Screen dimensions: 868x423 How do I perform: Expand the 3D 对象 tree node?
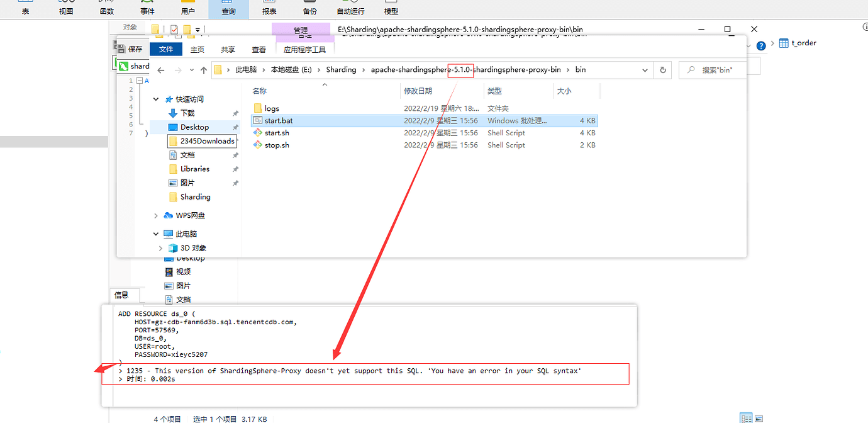pyautogui.click(x=160, y=248)
